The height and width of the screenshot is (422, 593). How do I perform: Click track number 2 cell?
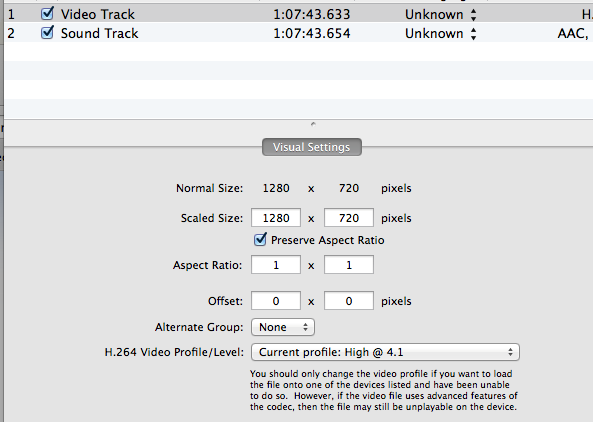coord(11,33)
